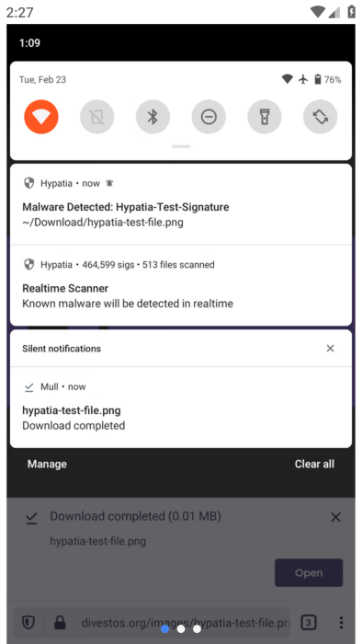
Task: Switch on the flashlight tile
Action: coord(265,117)
